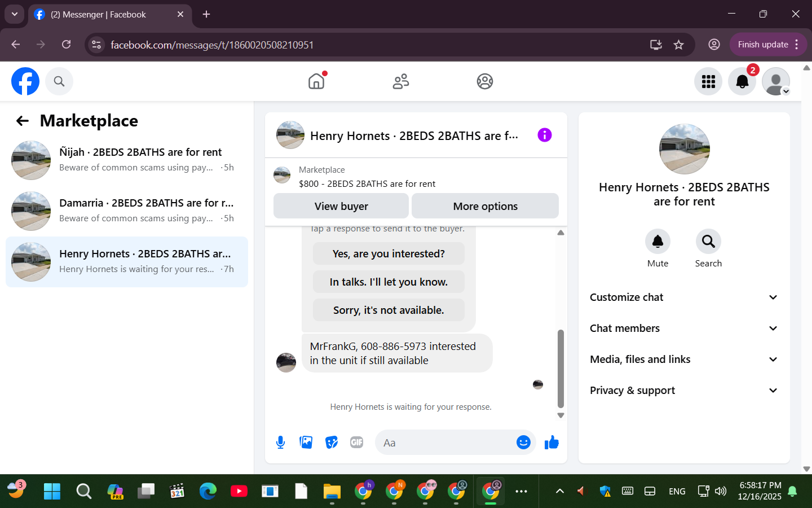The image size is (812, 508).
Task: Send a thumbs-up like
Action: [551, 443]
